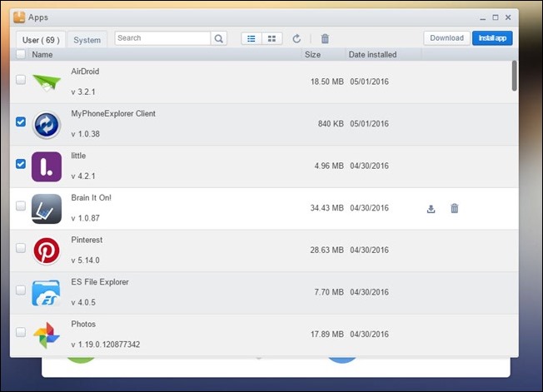Image resolution: width=543 pixels, height=392 pixels.
Task: Click the 18.50 MB size value
Action: tap(327, 82)
